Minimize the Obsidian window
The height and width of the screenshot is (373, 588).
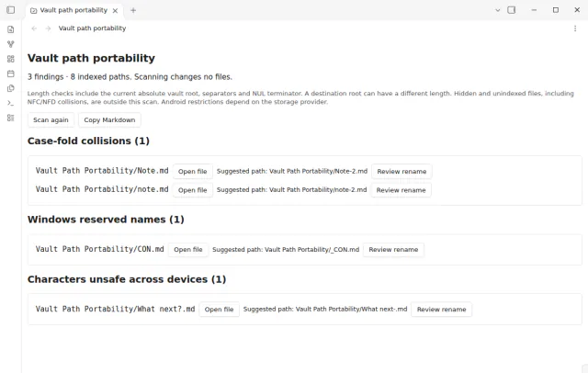pyautogui.click(x=534, y=10)
